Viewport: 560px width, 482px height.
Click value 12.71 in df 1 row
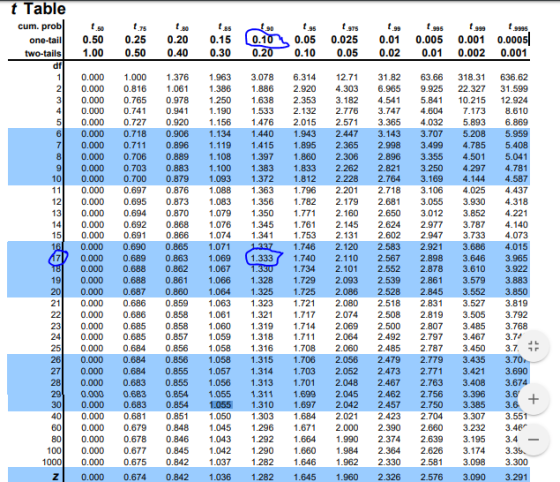coord(346,77)
